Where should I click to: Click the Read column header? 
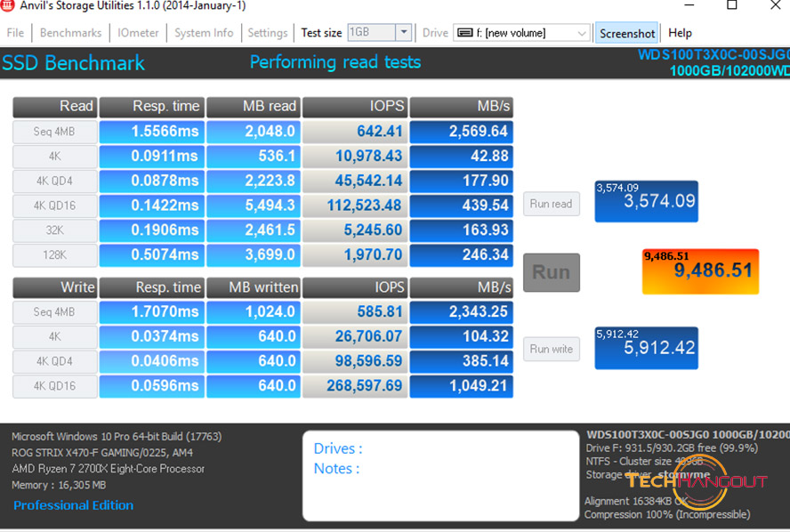click(55, 106)
